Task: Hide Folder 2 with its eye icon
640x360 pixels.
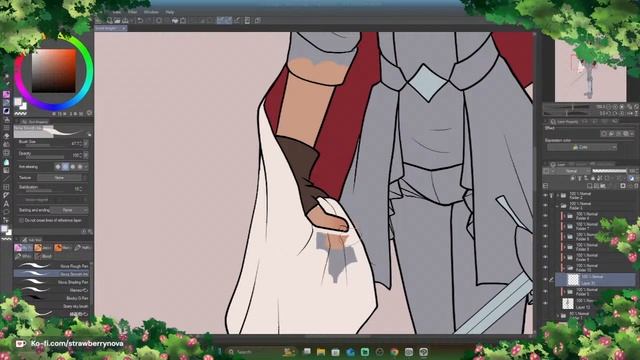Action: click(545, 196)
